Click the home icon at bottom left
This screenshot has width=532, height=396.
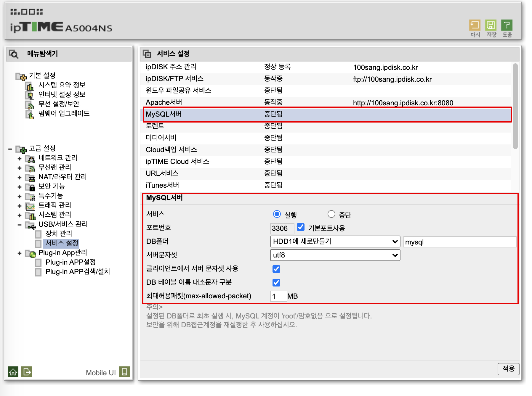pos(13,372)
